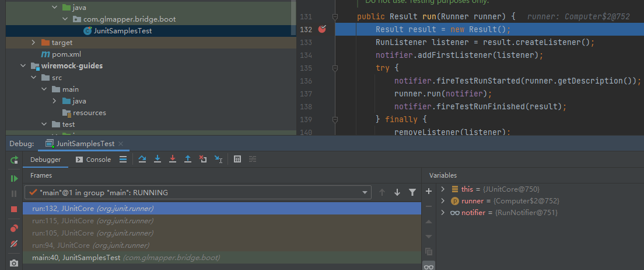Duplicate watch icon in Variables sidebar
Screen dimensions: 644x270
coord(429,251)
